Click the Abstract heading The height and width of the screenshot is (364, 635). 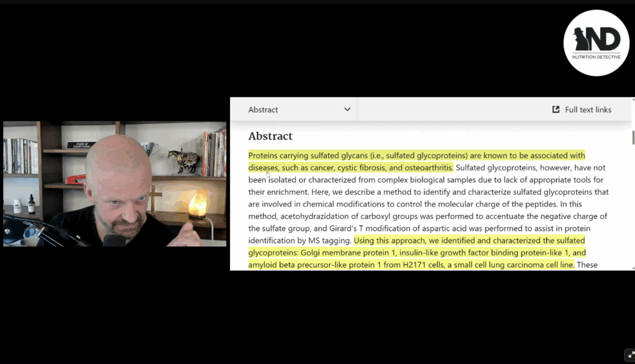[x=270, y=136]
